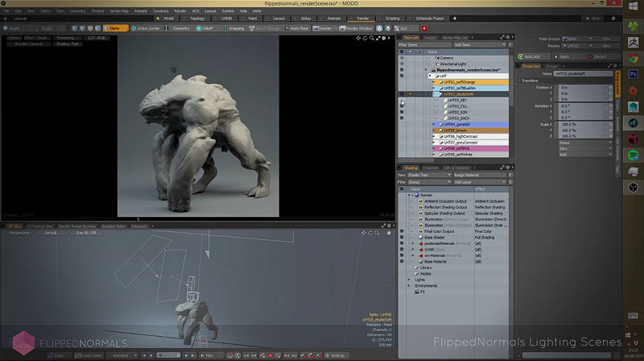Screen dimensions: 644x361
Task: Expand the LHT04_gameGirl group
Action: click(x=433, y=124)
